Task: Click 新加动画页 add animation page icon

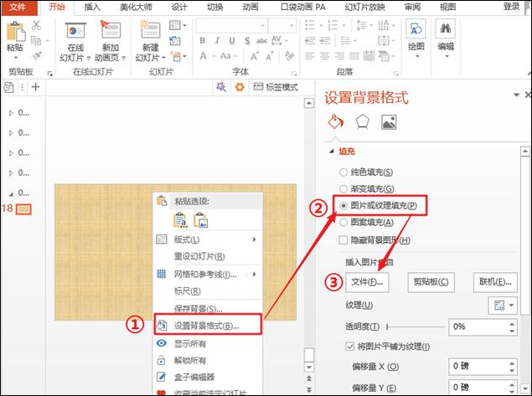Action: [x=111, y=30]
